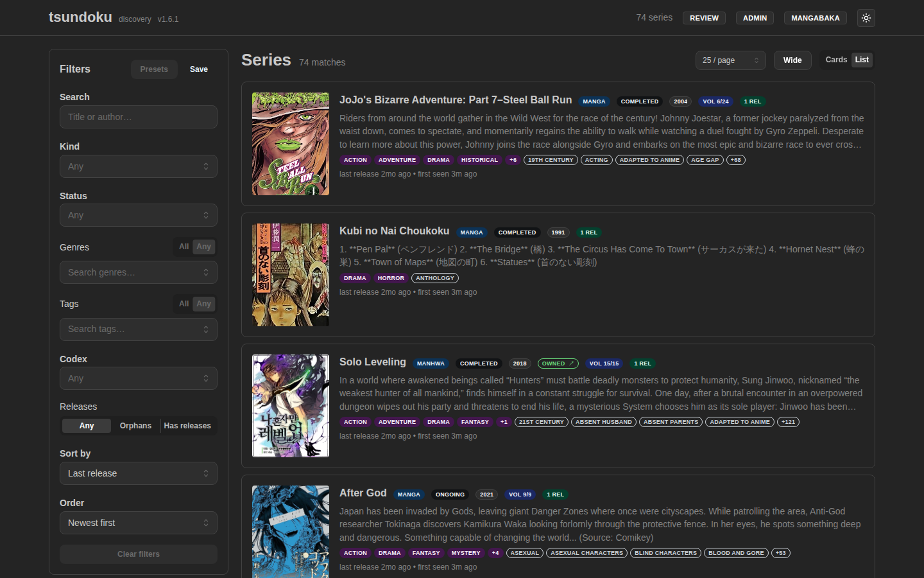Set Genres match mode to Any

pyautogui.click(x=204, y=247)
